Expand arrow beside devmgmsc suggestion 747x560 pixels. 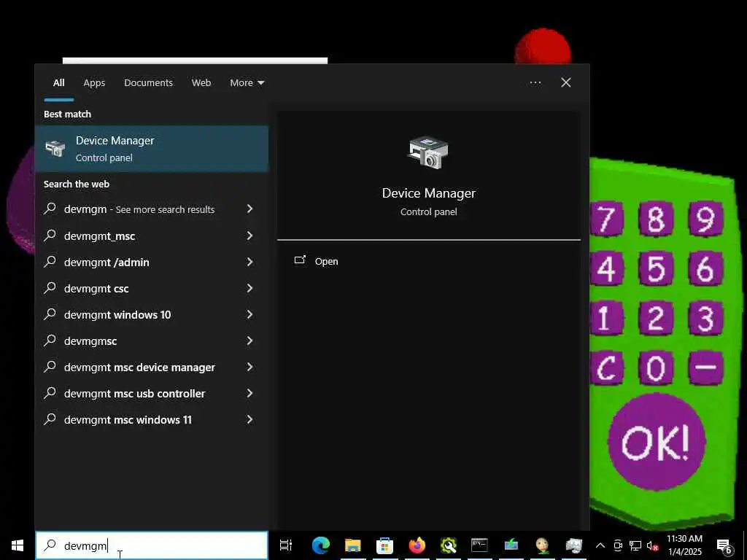pos(249,340)
